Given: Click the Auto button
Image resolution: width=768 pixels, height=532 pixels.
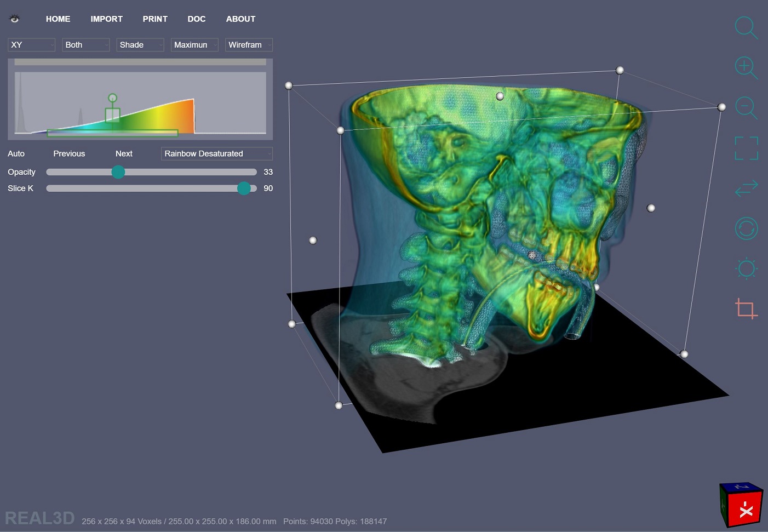Looking at the screenshot, I should tap(16, 153).
